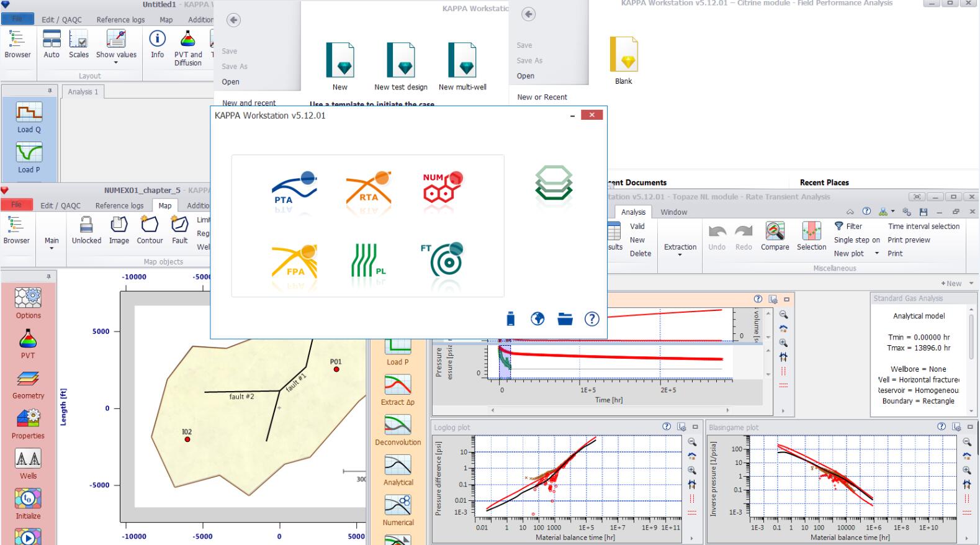
Task: Open Geometry in NUMEX01 side panel
Action: point(28,384)
